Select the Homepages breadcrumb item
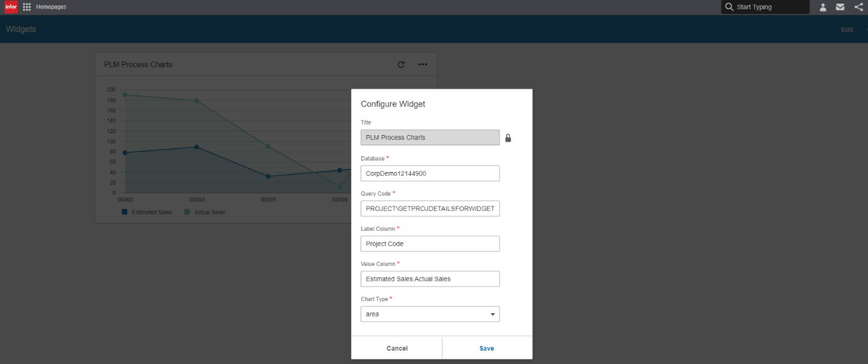The image size is (868, 364). coord(50,7)
